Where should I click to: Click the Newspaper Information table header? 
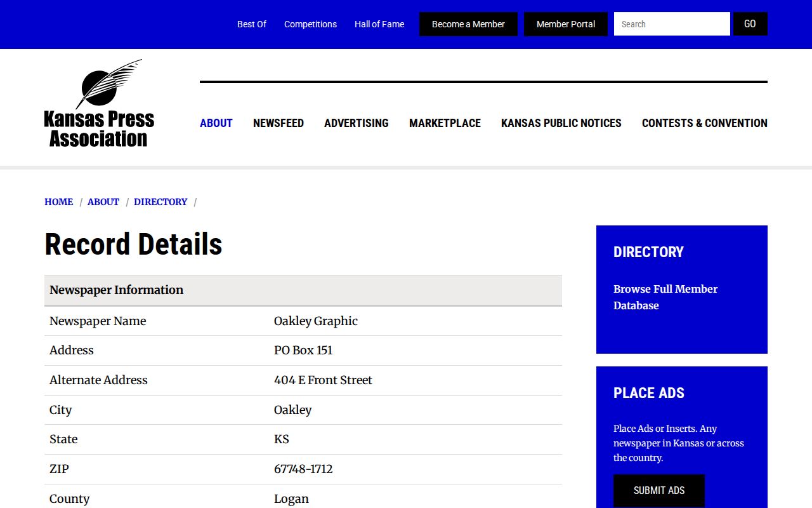coord(303,290)
